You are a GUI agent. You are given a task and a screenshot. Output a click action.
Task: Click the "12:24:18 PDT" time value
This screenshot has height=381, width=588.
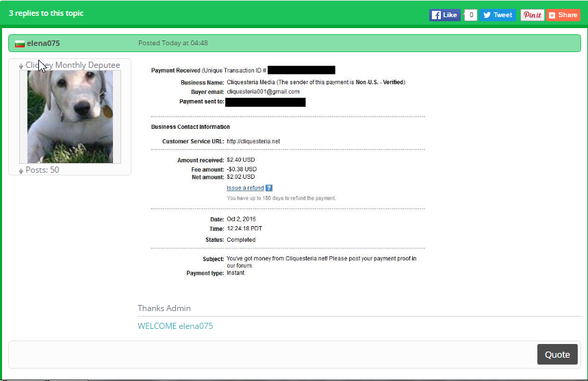pos(244,228)
